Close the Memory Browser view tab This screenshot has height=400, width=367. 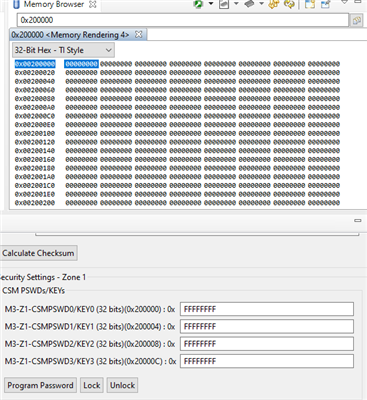(x=93, y=4)
